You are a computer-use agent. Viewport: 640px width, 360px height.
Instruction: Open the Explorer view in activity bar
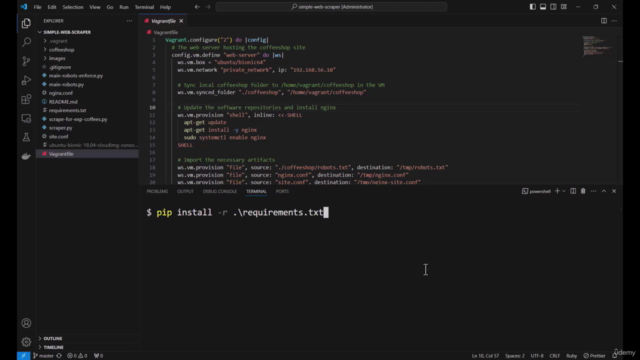[x=26, y=23]
